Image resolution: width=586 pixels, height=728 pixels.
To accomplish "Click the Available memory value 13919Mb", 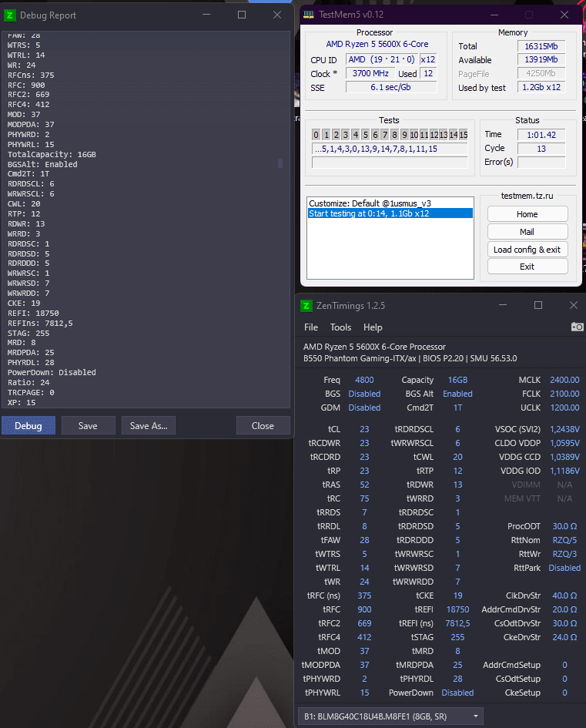I will click(541, 59).
